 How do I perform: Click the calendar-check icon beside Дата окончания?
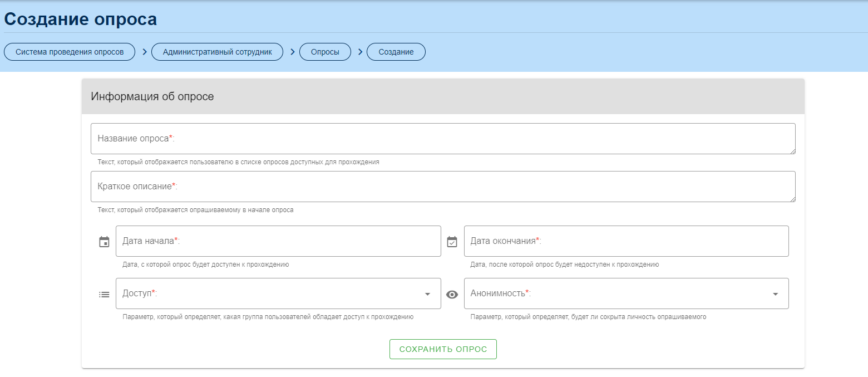point(452,242)
